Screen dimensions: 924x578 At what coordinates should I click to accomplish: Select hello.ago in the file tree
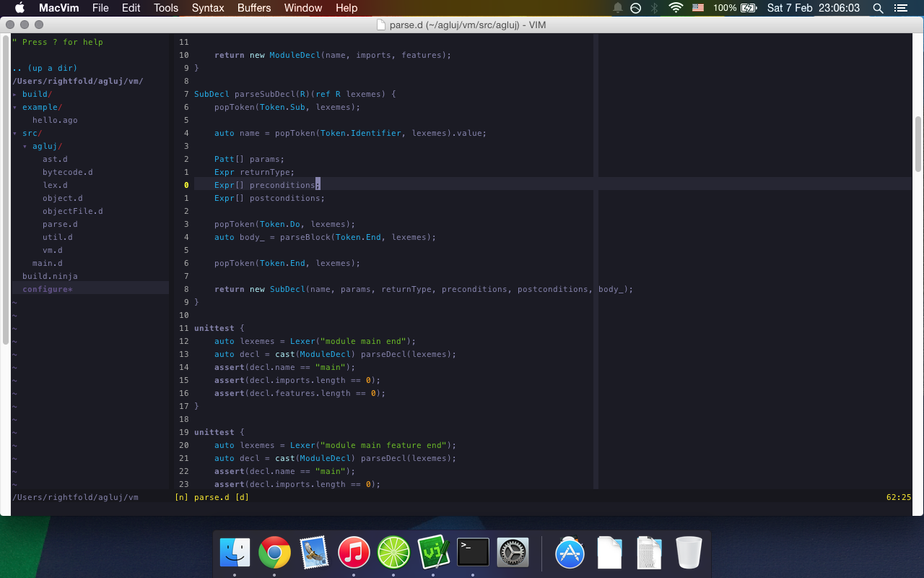pos(55,120)
